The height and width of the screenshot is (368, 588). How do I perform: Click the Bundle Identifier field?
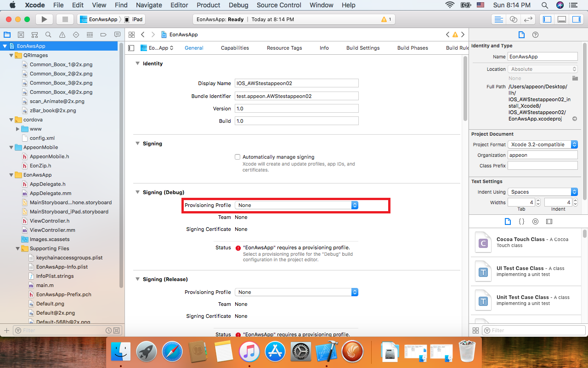(x=296, y=96)
